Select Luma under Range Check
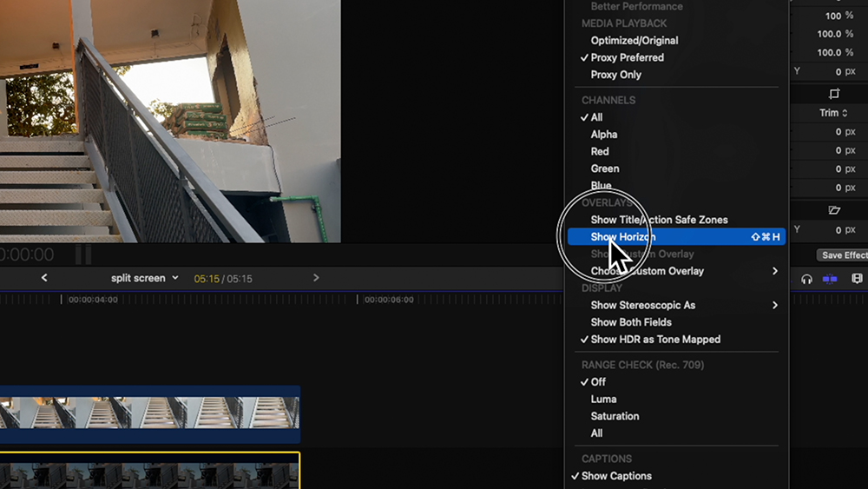Image resolution: width=868 pixels, height=489 pixels. tap(603, 400)
